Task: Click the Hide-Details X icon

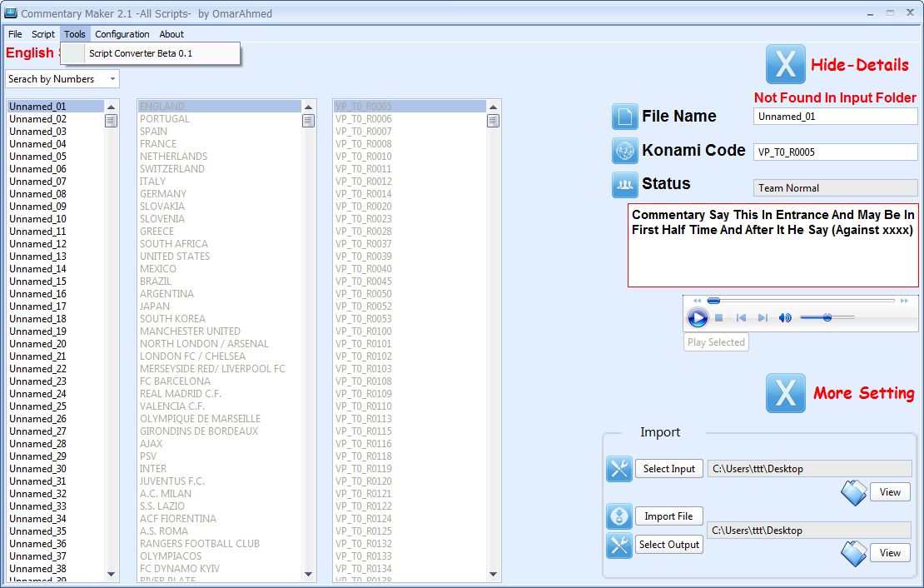Action: pos(785,64)
